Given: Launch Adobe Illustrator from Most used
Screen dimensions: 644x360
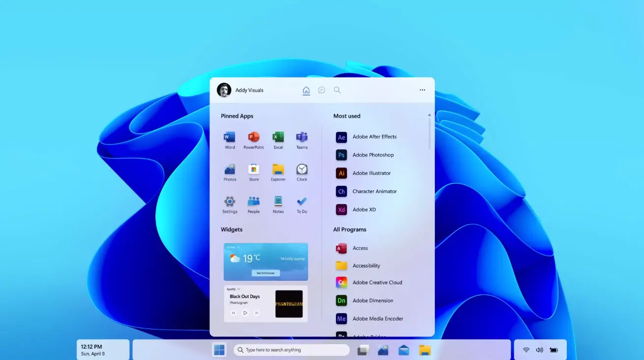Looking at the screenshot, I should point(364,173).
